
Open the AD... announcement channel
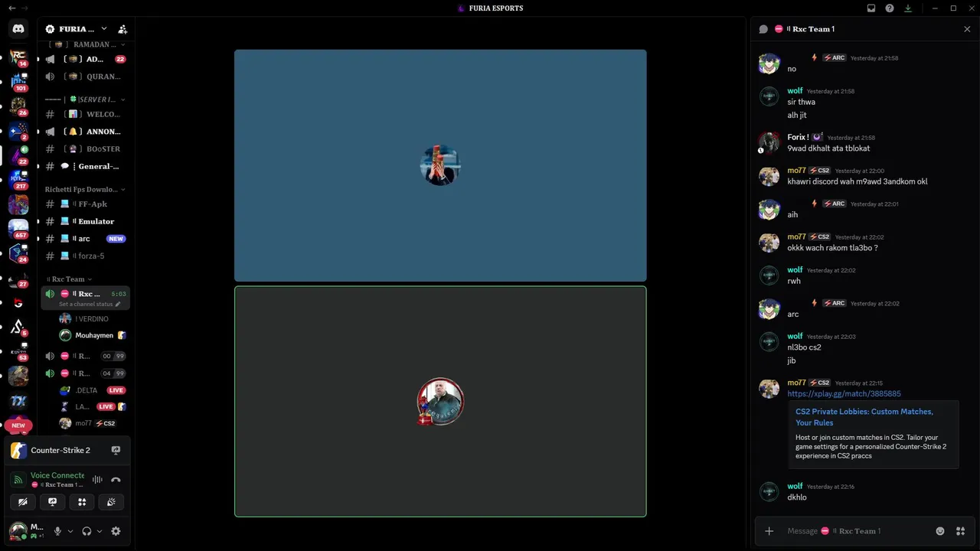[x=85, y=59]
